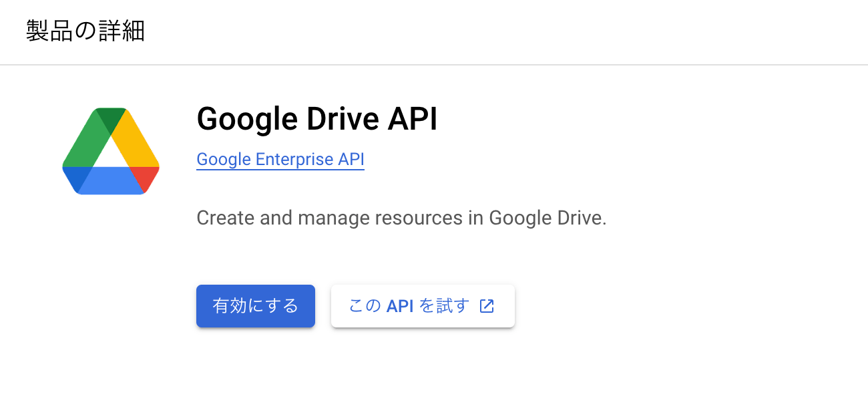Click the この API を試す button
The width and height of the screenshot is (868, 417).
click(423, 306)
